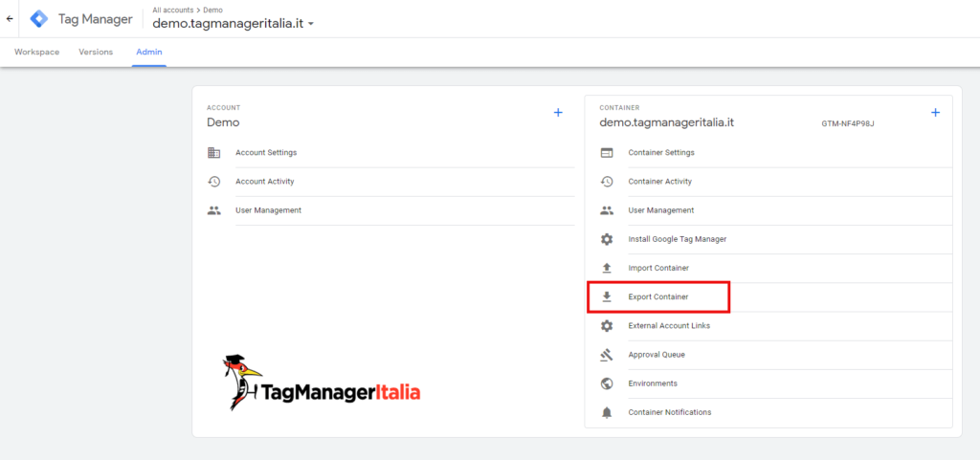Open External Account Links
The image size is (980, 460).
pos(669,326)
